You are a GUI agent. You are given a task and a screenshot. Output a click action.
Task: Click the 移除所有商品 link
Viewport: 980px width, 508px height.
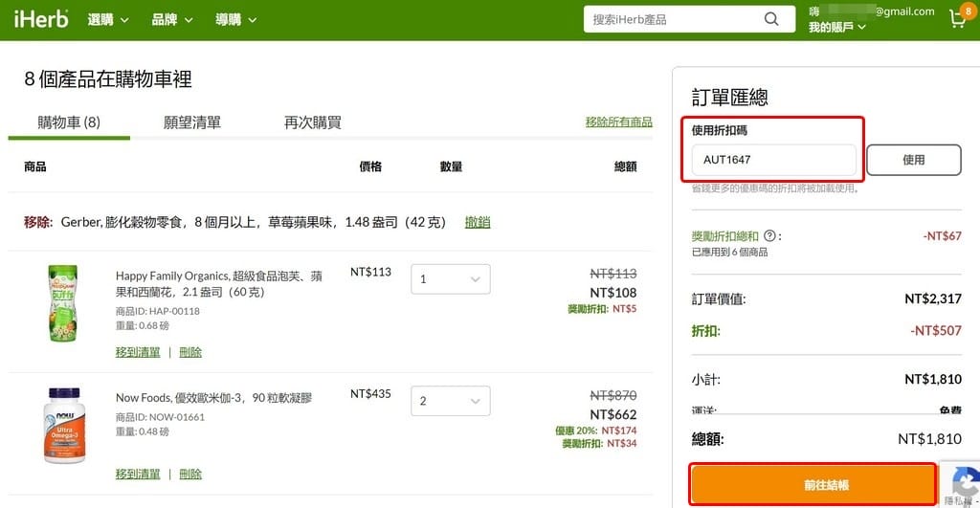(619, 121)
